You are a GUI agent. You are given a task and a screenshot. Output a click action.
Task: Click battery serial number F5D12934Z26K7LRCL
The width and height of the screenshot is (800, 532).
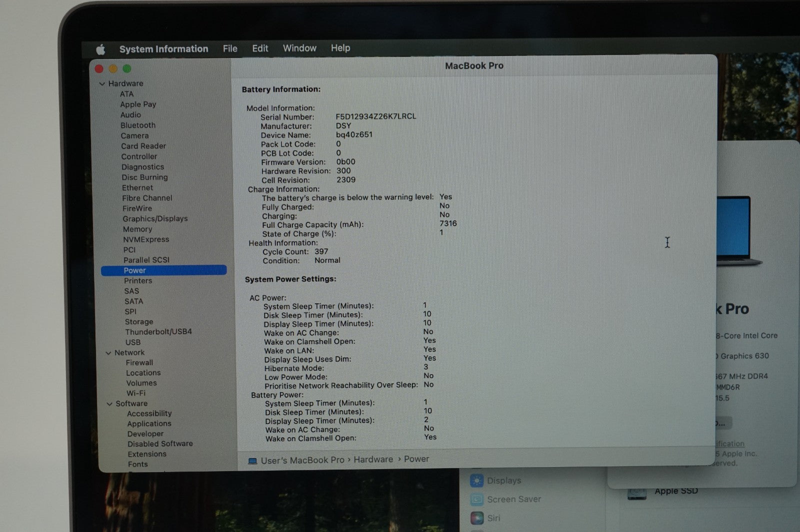(376, 116)
